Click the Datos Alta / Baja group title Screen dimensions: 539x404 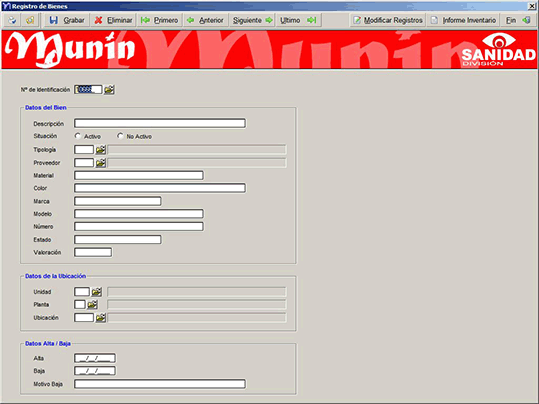pyautogui.click(x=48, y=343)
